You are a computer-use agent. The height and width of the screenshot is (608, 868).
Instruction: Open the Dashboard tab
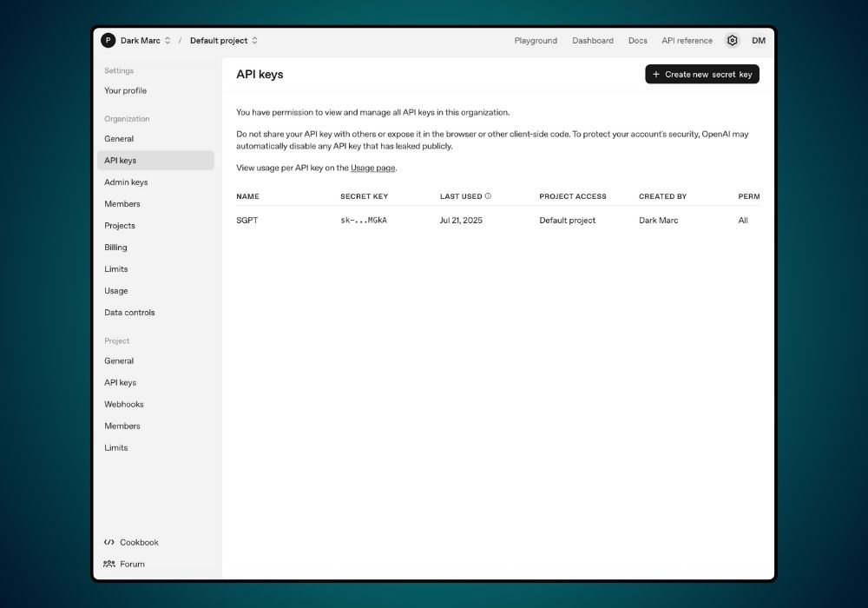[x=593, y=40]
